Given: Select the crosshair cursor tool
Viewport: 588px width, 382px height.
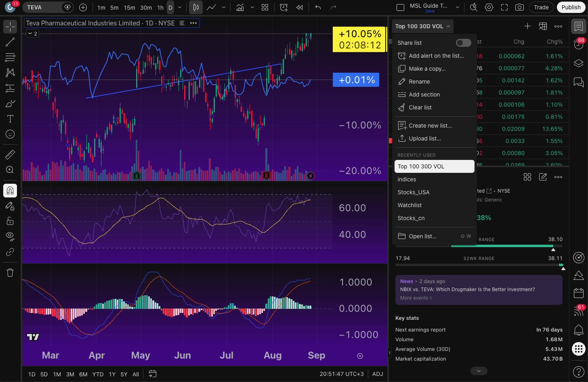Looking at the screenshot, I should click(x=10, y=27).
